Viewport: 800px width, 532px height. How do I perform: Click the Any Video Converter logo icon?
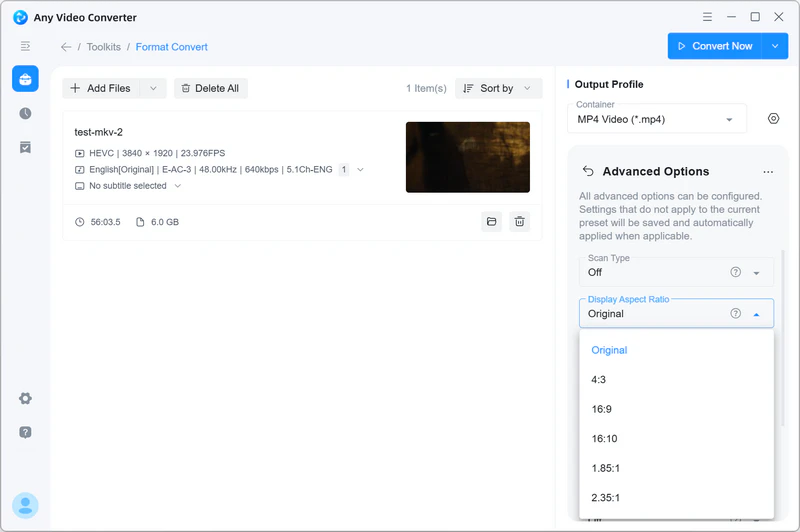tap(20, 17)
